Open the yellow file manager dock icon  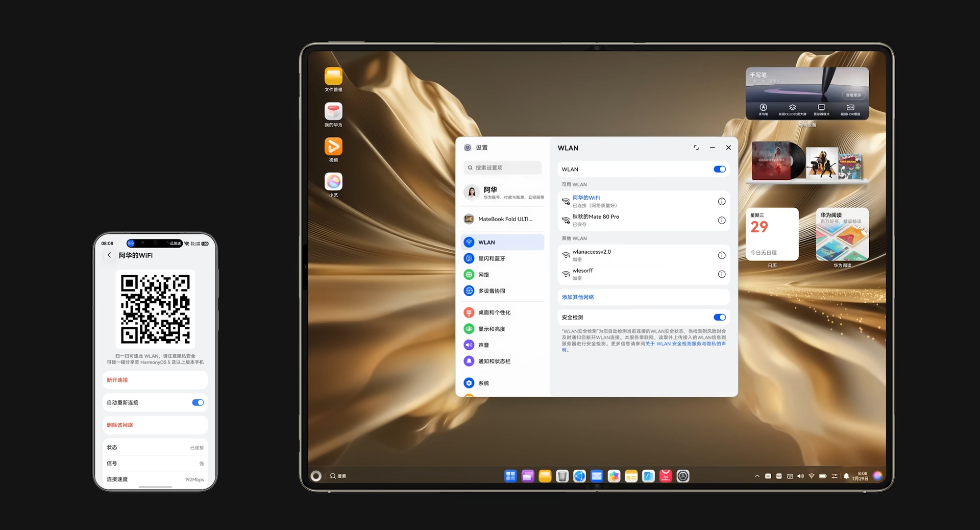[545, 476]
